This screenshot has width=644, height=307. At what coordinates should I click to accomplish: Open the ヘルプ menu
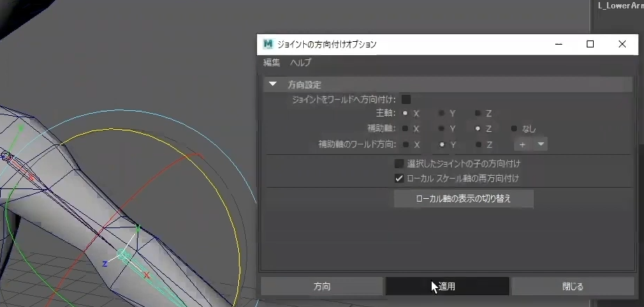pyautogui.click(x=300, y=63)
